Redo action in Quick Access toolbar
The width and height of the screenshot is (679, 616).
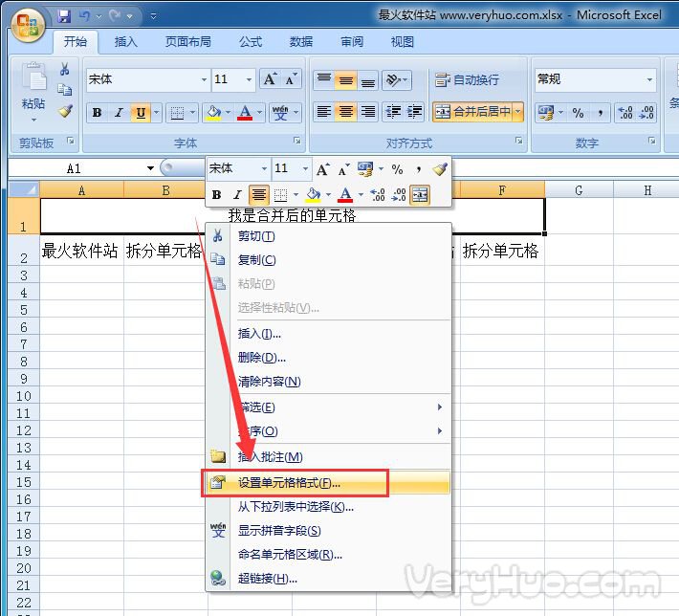[115, 16]
